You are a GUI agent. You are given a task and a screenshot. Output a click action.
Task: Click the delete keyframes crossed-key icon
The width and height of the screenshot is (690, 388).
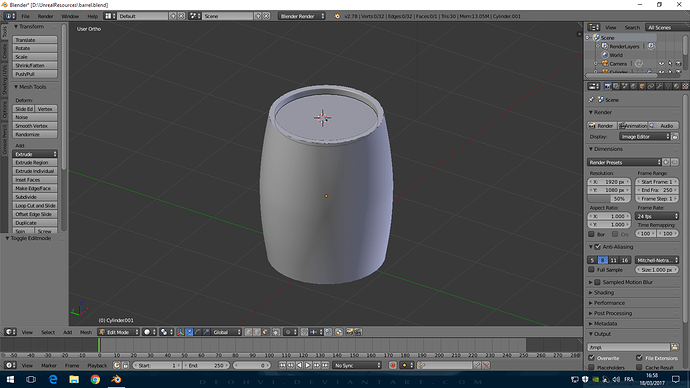486,365
